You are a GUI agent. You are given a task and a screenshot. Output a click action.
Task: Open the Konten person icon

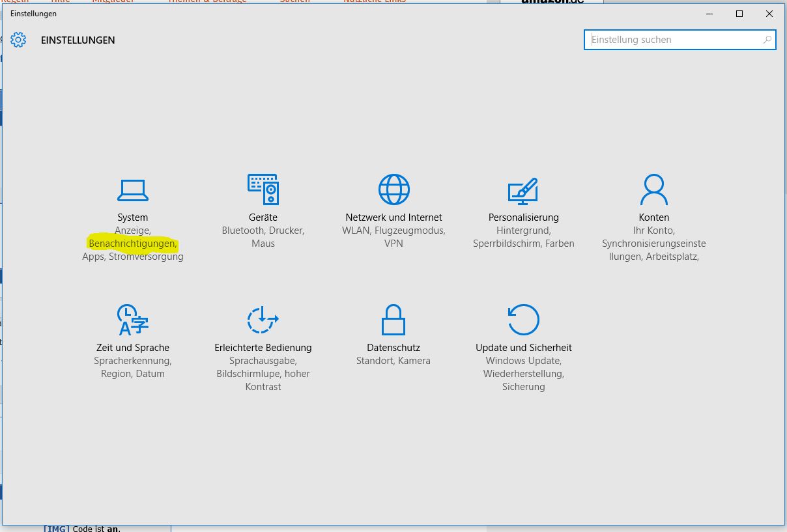[654, 189]
